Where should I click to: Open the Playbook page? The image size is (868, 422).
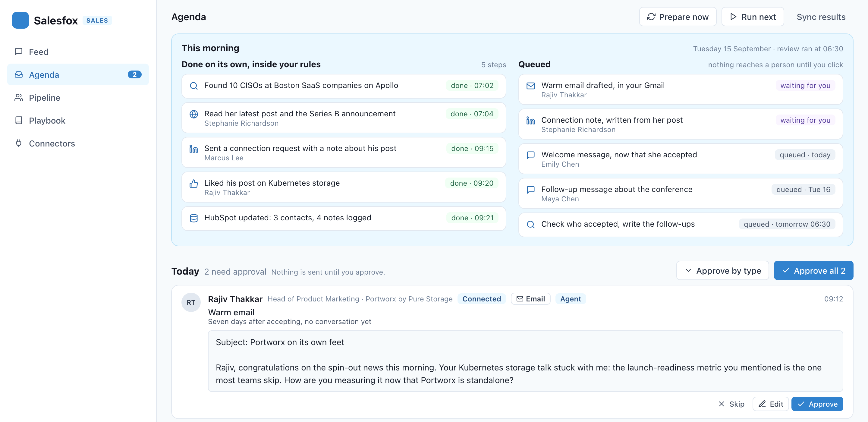click(x=78, y=120)
